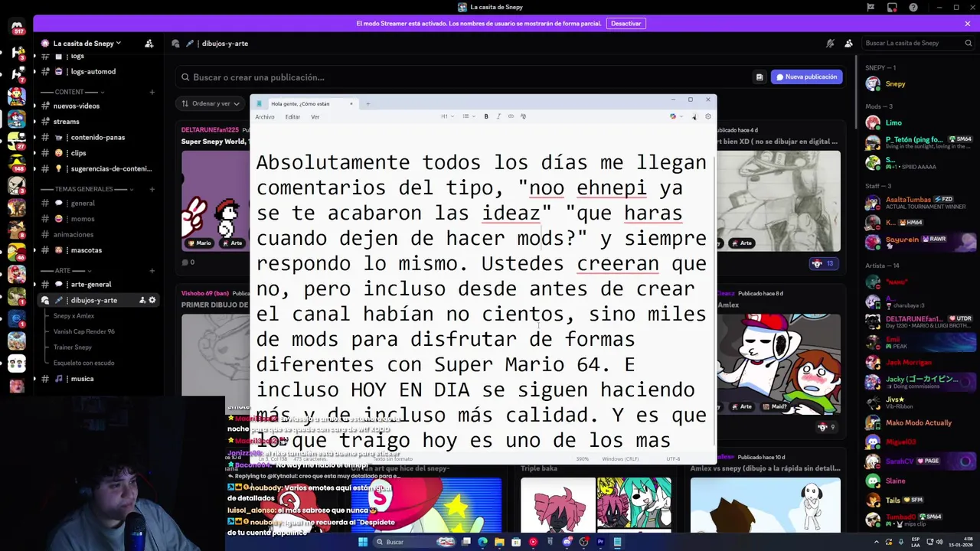Open the 'Snepy x Amlex' thread

click(73, 316)
